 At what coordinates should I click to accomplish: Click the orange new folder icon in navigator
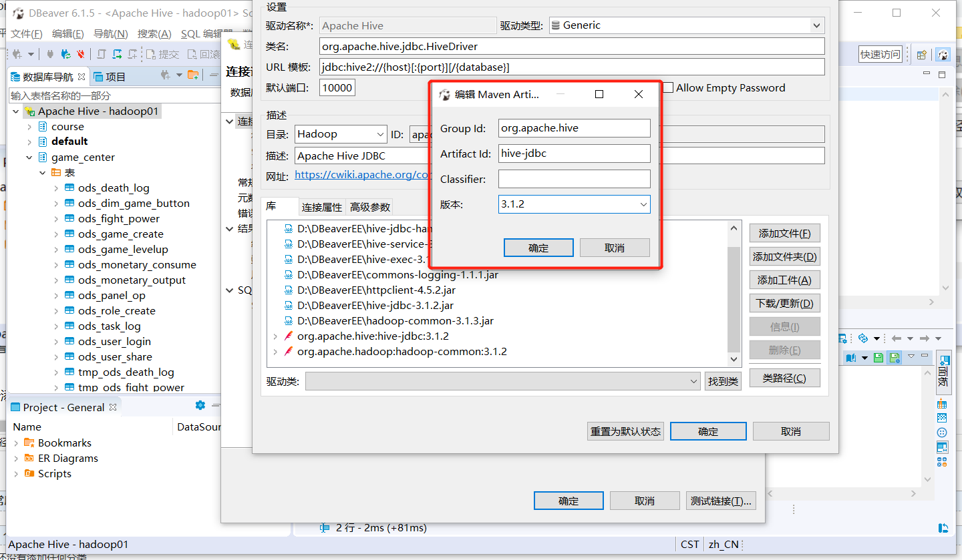(193, 76)
